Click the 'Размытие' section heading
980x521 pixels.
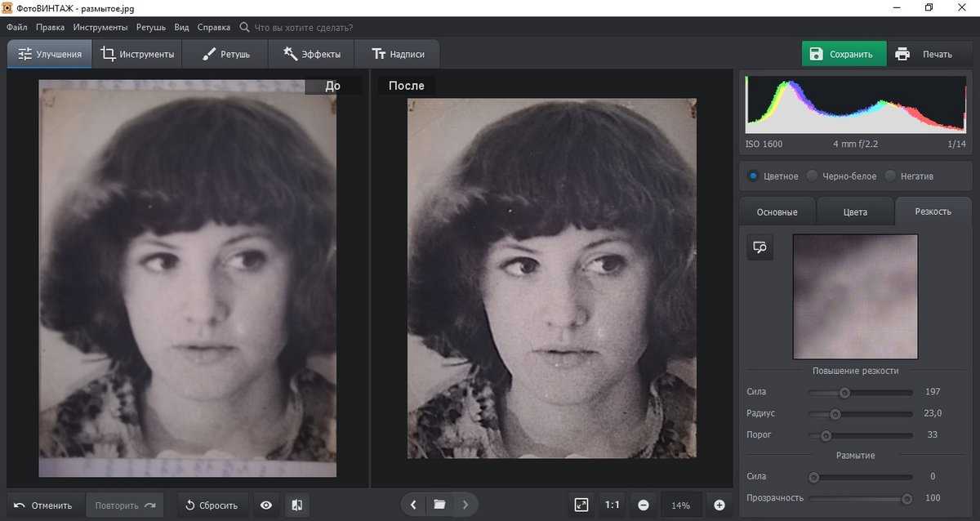(855, 455)
